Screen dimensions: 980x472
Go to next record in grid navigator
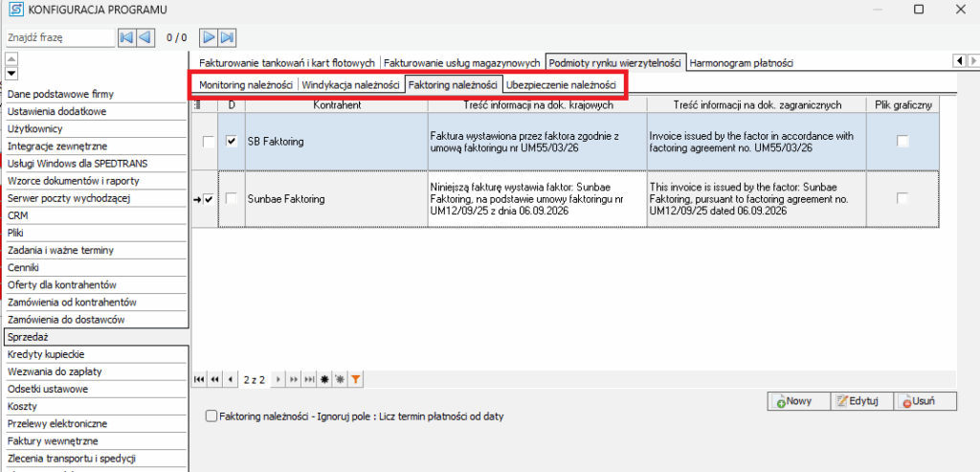click(x=278, y=379)
